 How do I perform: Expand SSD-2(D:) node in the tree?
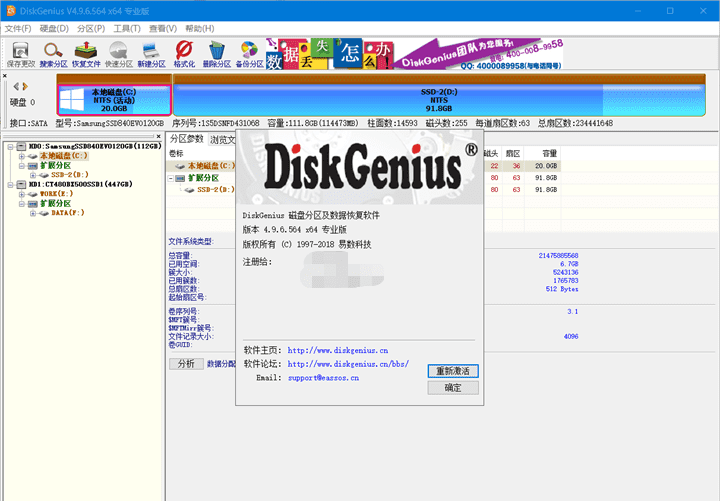click(x=33, y=175)
